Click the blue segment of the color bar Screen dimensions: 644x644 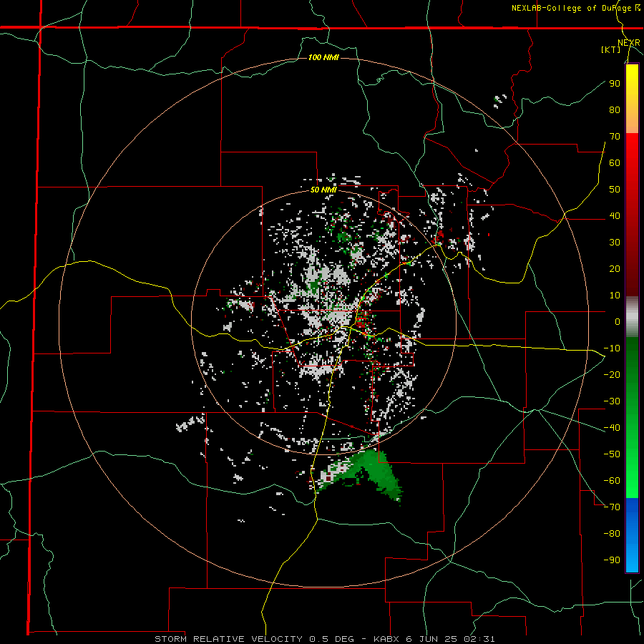click(632, 535)
